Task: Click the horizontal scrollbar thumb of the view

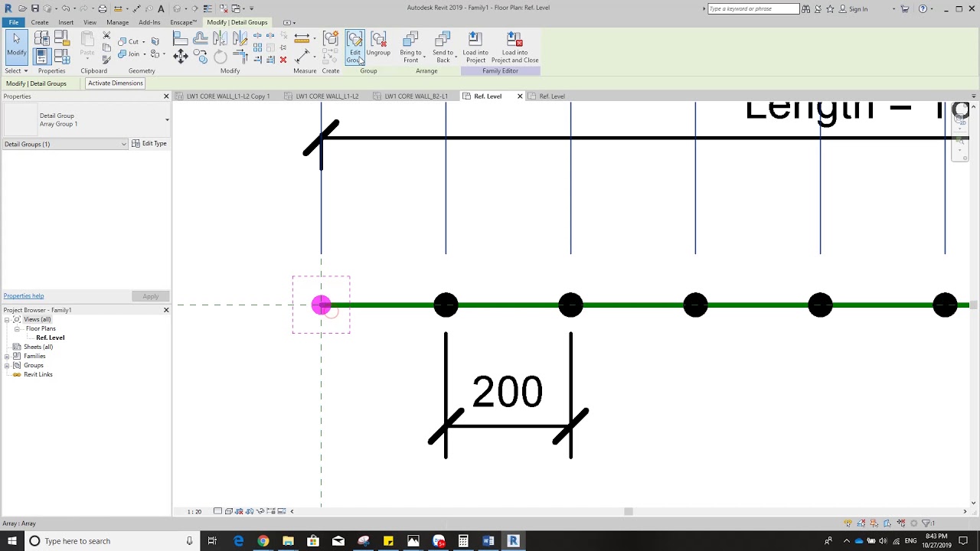Action: coord(628,511)
